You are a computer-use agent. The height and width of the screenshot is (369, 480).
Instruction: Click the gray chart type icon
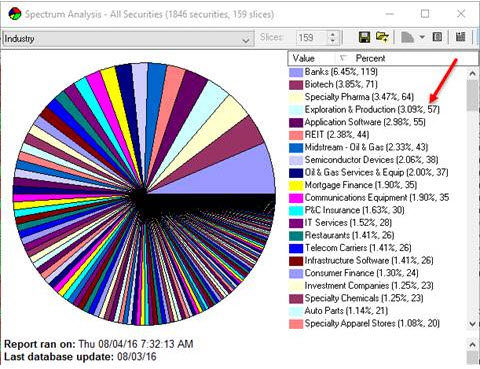(407, 37)
